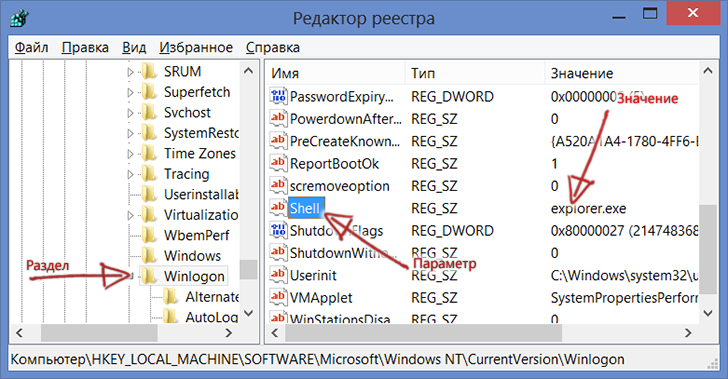Click the Shell string value icon

278,208
